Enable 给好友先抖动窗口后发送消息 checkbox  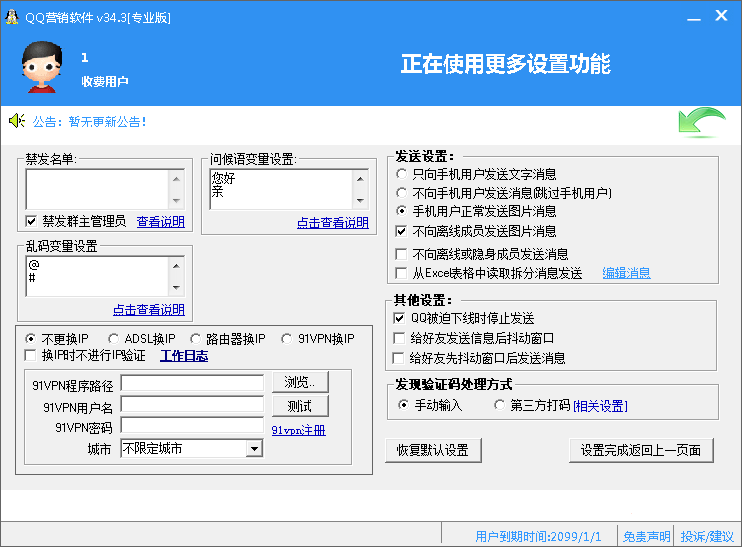point(399,358)
